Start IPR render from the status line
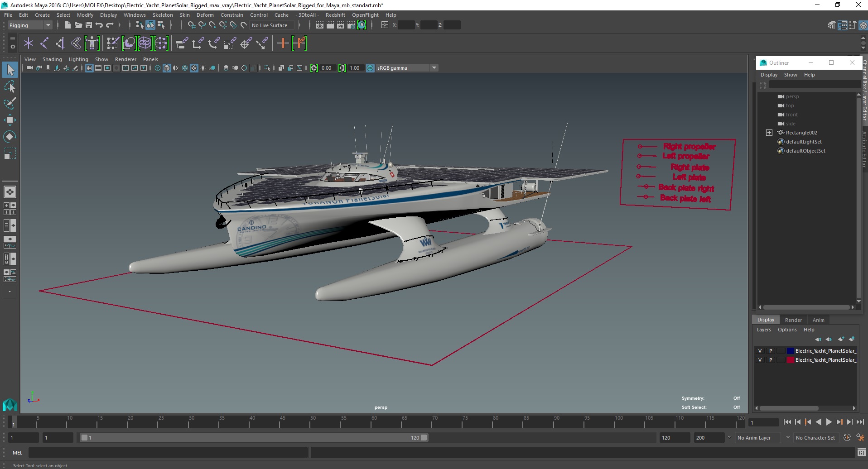 [341, 25]
